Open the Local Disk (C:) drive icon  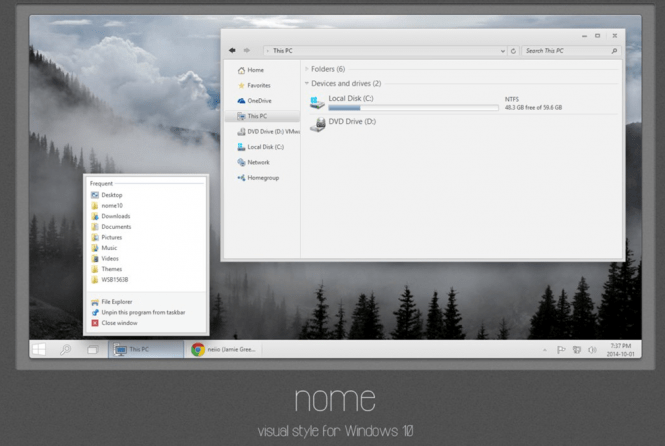317,102
